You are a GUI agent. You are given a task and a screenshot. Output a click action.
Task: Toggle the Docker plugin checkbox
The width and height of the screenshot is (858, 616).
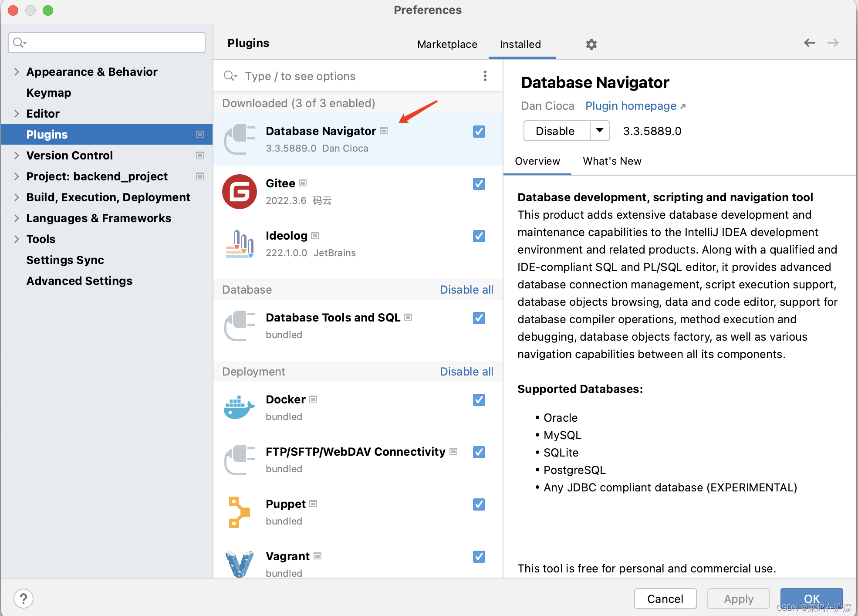pos(479,399)
